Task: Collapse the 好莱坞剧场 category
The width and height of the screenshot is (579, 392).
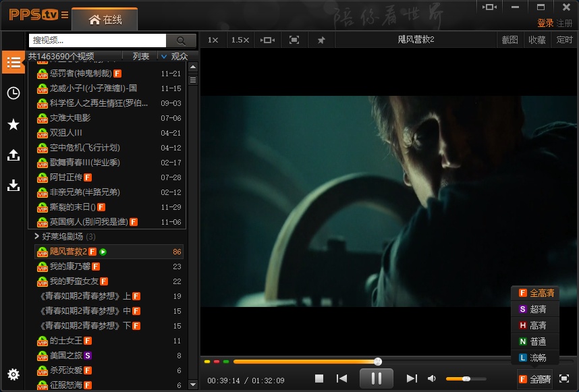Action: pos(37,237)
